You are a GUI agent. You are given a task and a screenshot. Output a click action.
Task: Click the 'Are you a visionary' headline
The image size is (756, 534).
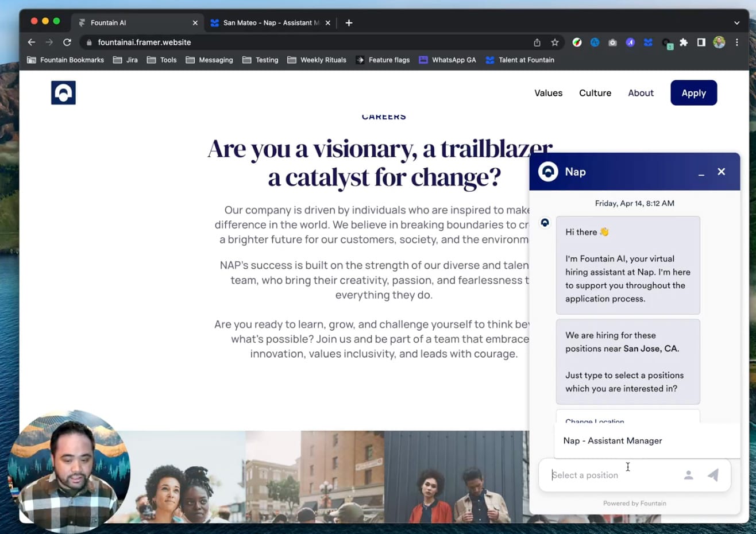pos(380,163)
